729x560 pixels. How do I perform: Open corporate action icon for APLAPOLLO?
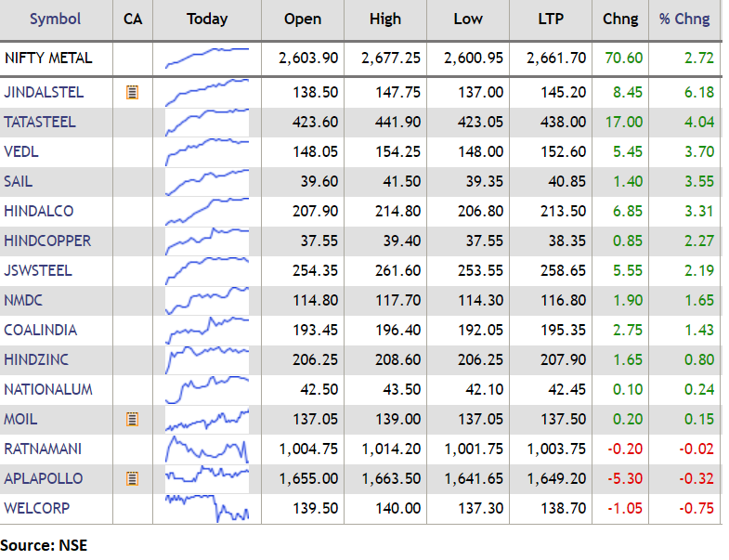point(132,478)
